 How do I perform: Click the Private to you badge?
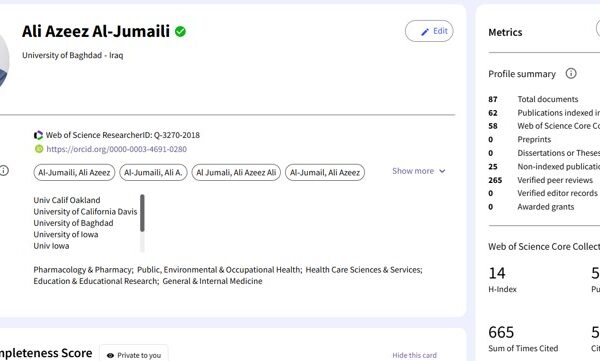134,355
